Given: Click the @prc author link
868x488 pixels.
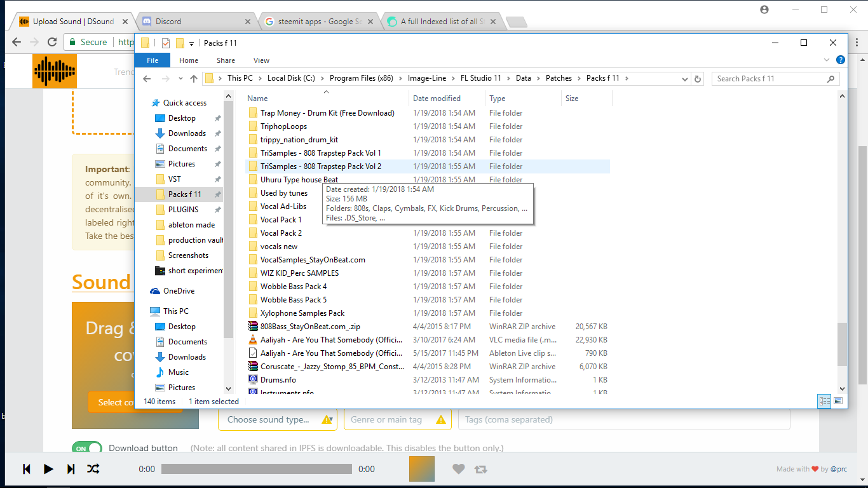Looking at the screenshot, I should coord(839,469).
